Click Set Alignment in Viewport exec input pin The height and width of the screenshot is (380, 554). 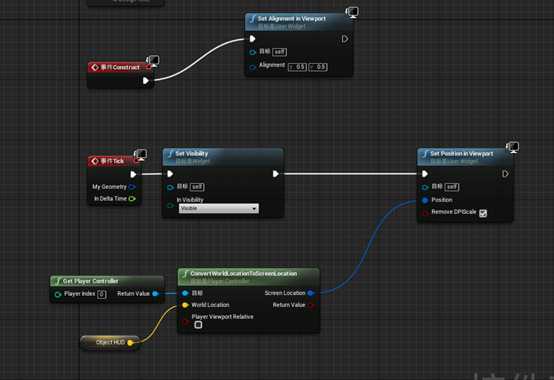pyautogui.click(x=252, y=38)
